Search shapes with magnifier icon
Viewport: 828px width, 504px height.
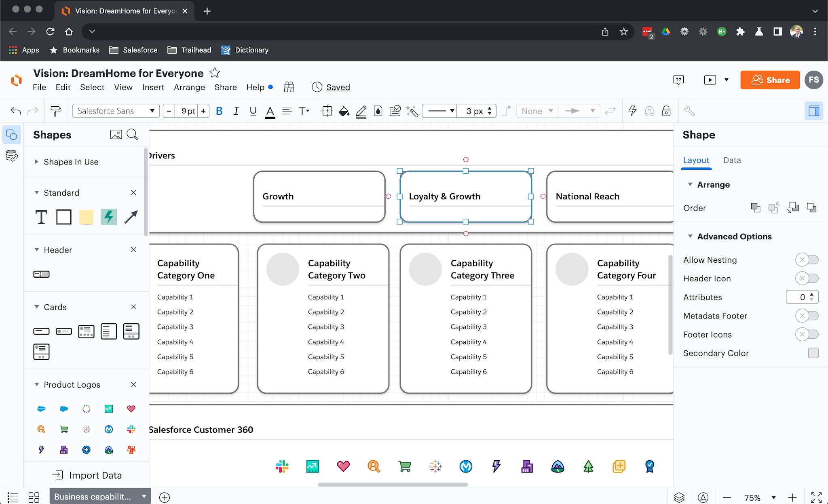tap(133, 135)
